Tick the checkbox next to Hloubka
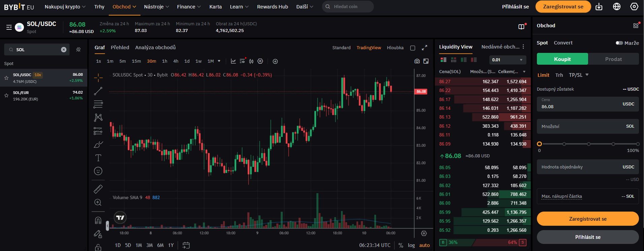 click(413, 48)
